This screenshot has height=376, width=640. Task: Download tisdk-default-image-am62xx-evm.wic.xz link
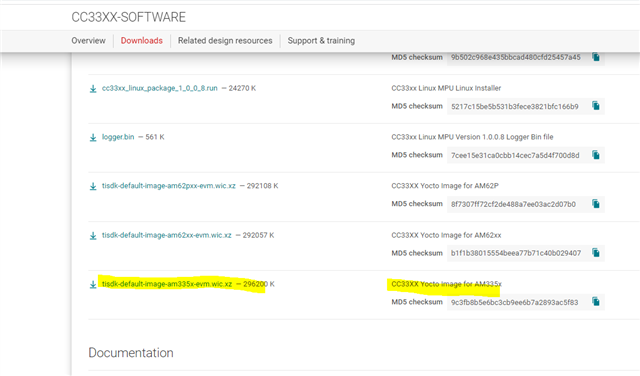click(x=167, y=235)
